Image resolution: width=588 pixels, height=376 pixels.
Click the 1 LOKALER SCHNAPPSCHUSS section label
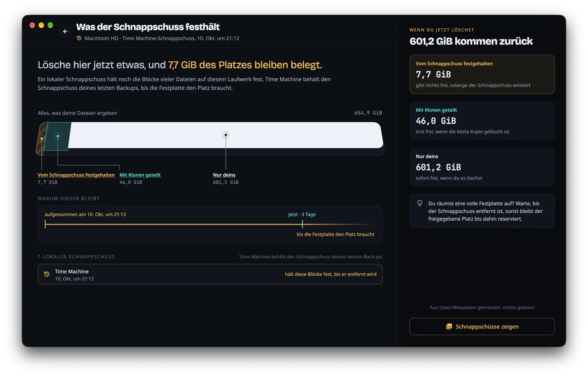click(76, 257)
